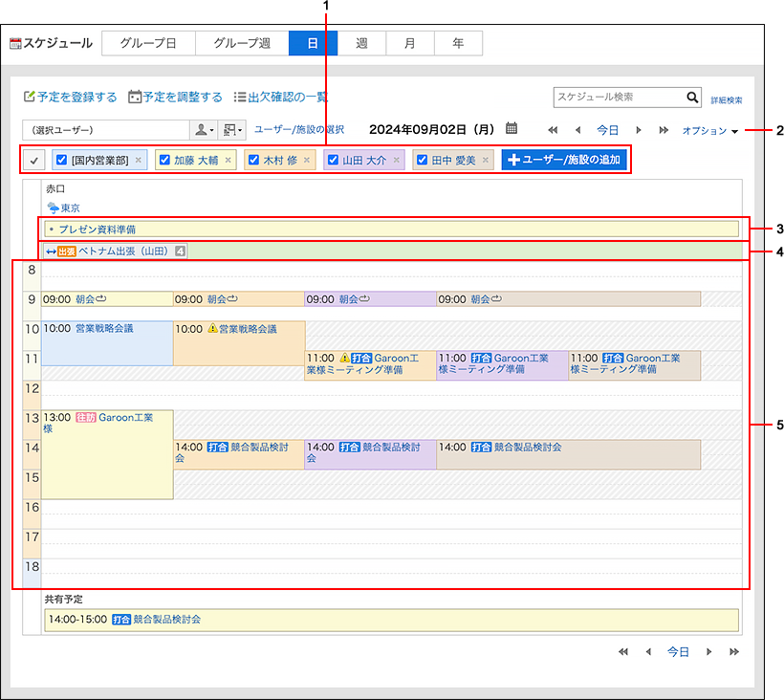Open the 週 view tab
Image resolution: width=784 pixels, height=700 pixels.
tap(361, 43)
